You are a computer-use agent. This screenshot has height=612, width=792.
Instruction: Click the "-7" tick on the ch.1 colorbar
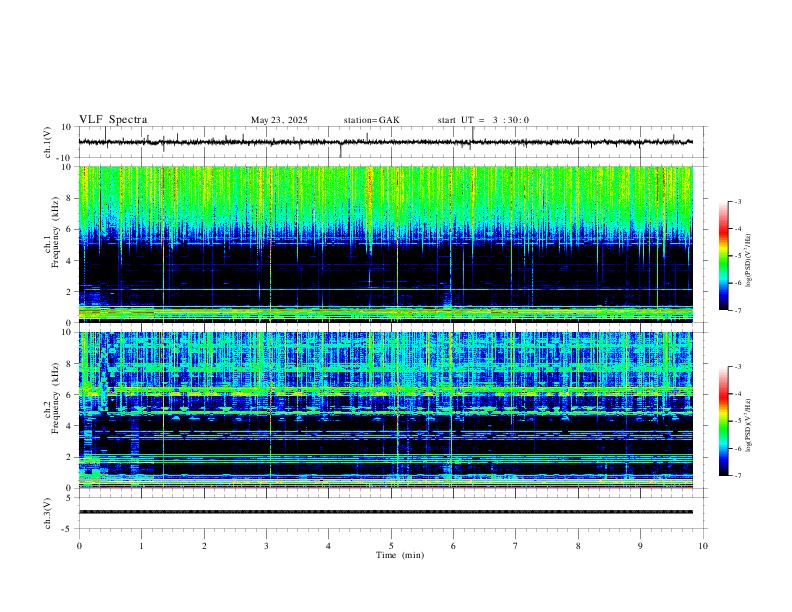(738, 310)
